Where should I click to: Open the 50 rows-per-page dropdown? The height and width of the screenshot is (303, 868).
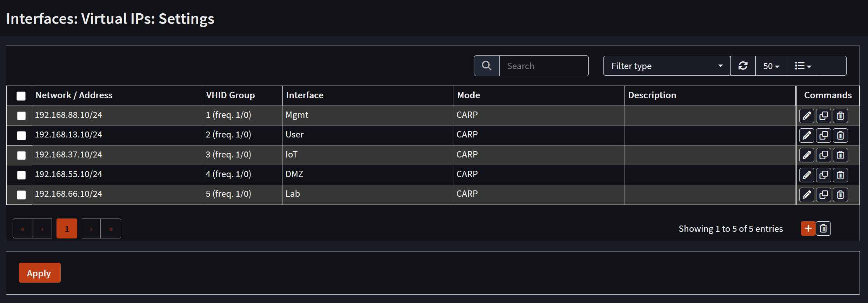[x=771, y=66]
